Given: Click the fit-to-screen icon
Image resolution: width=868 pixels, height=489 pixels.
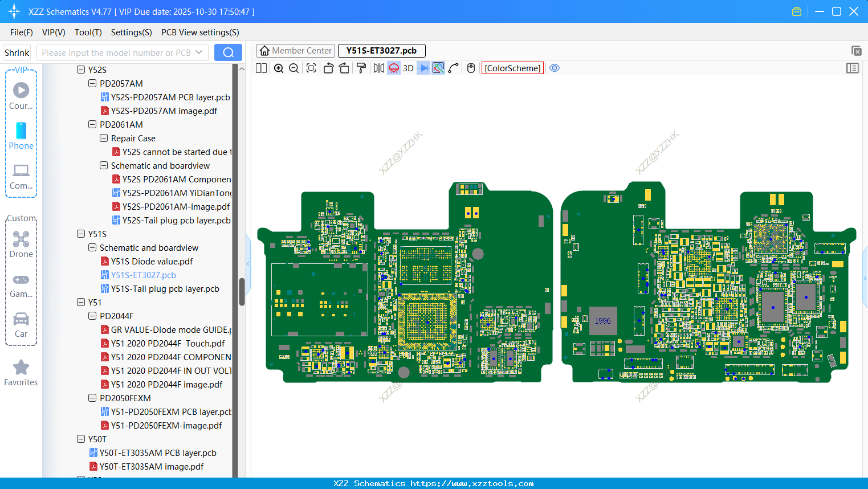Looking at the screenshot, I should pyautogui.click(x=311, y=68).
